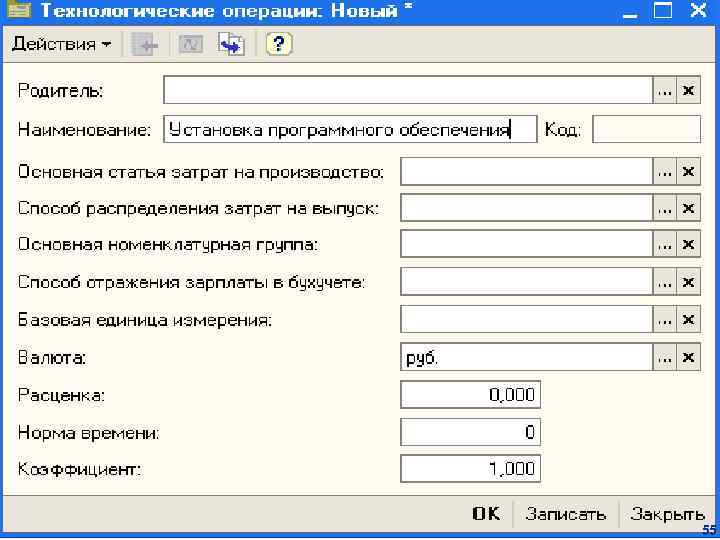
Task: Click the window icon in the title bar
Action: [17, 10]
